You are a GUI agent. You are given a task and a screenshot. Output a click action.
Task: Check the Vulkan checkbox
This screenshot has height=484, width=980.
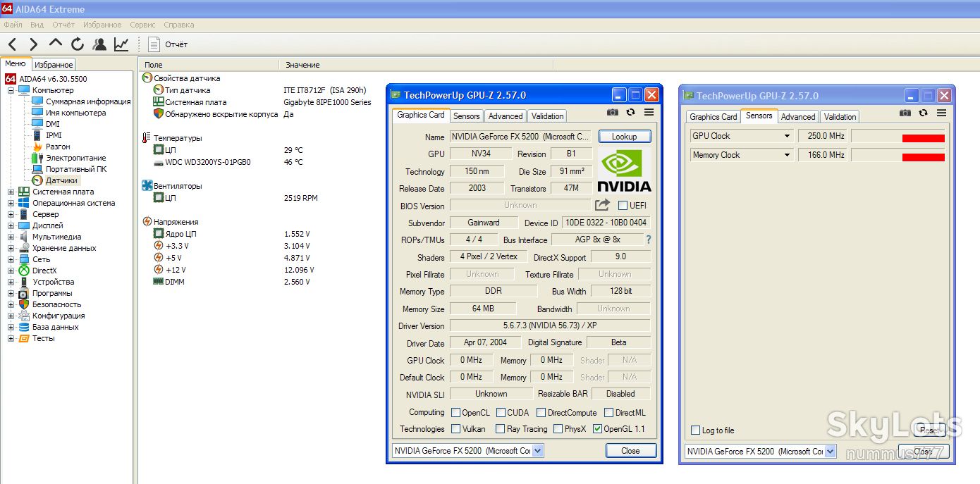point(456,429)
